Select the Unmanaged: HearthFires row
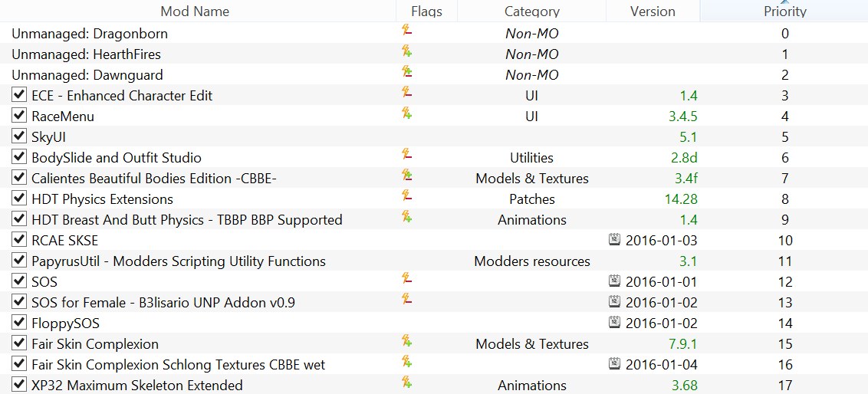 434,54
